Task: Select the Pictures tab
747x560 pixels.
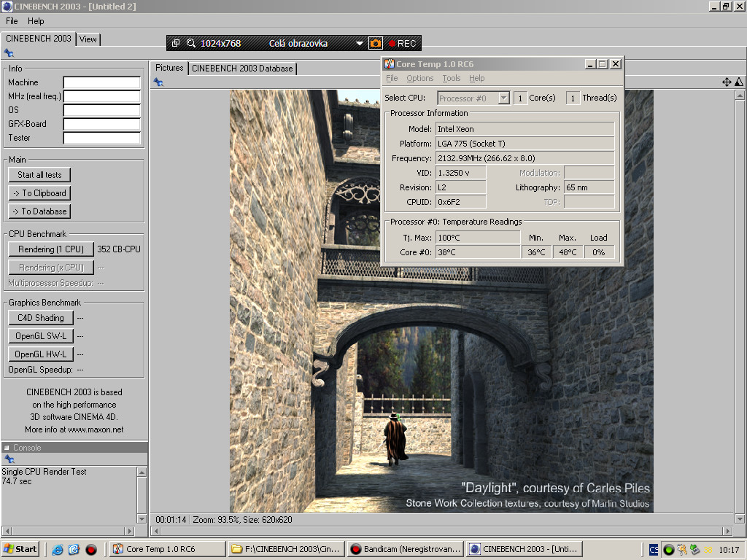Action: (169, 68)
